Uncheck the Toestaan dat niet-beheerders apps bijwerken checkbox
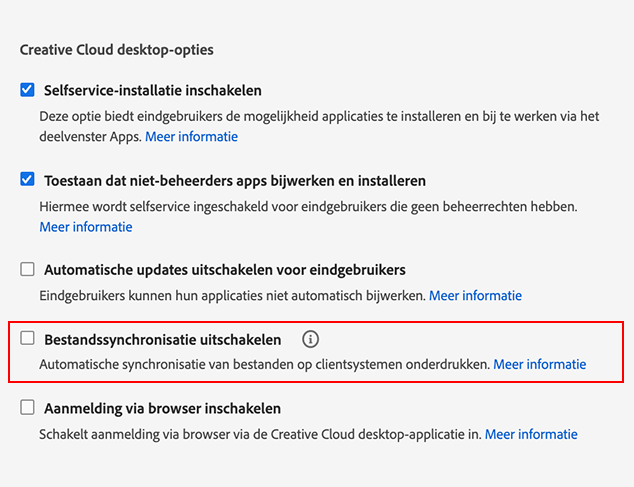634x487 pixels. pyautogui.click(x=28, y=180)
